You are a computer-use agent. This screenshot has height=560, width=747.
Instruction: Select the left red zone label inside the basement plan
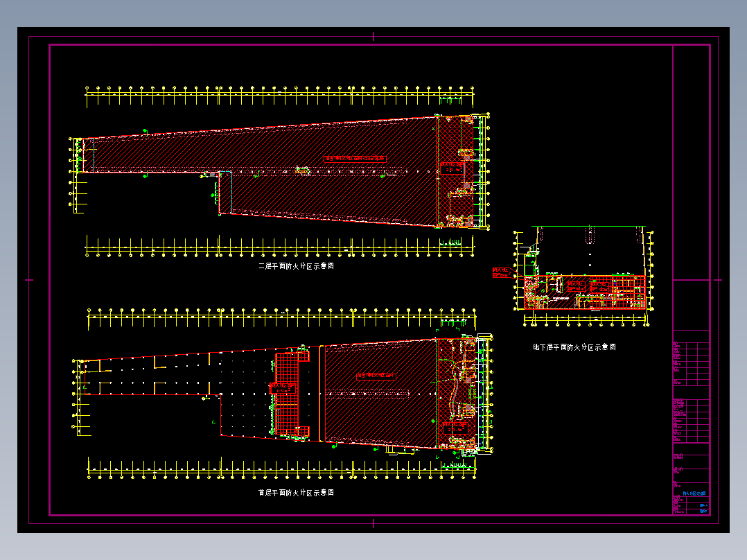click(576, 286)
